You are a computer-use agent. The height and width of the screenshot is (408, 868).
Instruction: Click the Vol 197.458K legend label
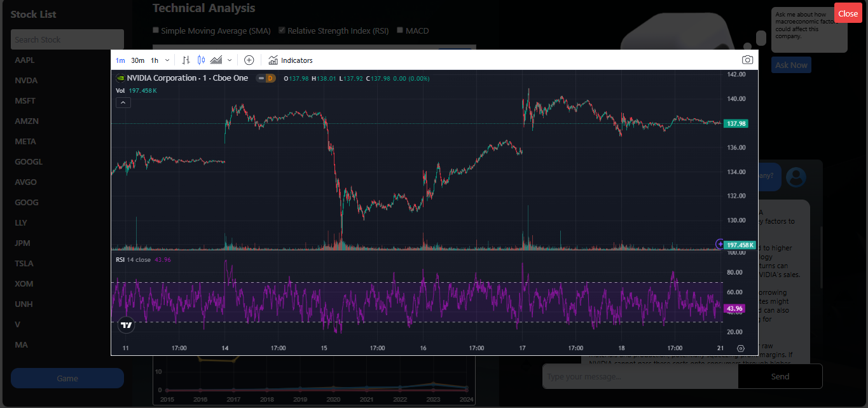(136, 91)
